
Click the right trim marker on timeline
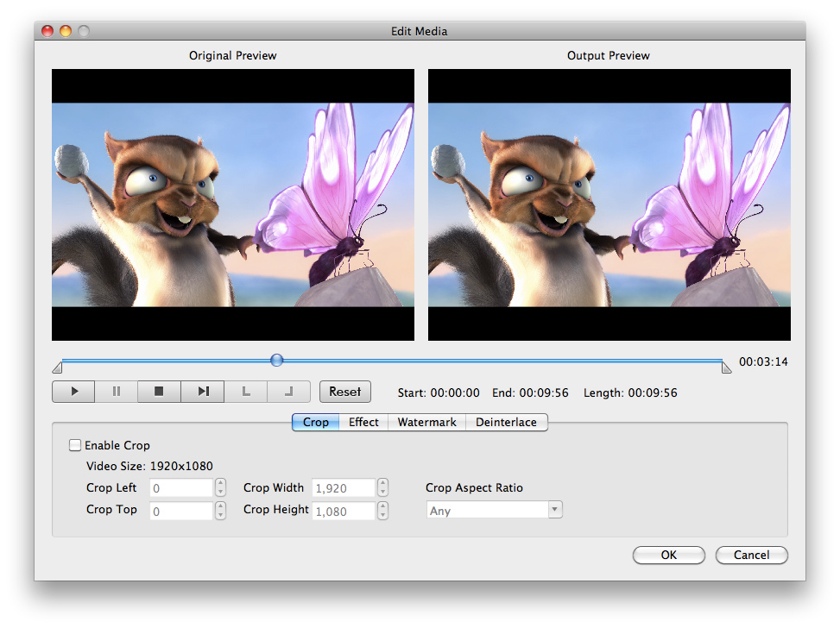pyautogui.click(x=726, y=367)
